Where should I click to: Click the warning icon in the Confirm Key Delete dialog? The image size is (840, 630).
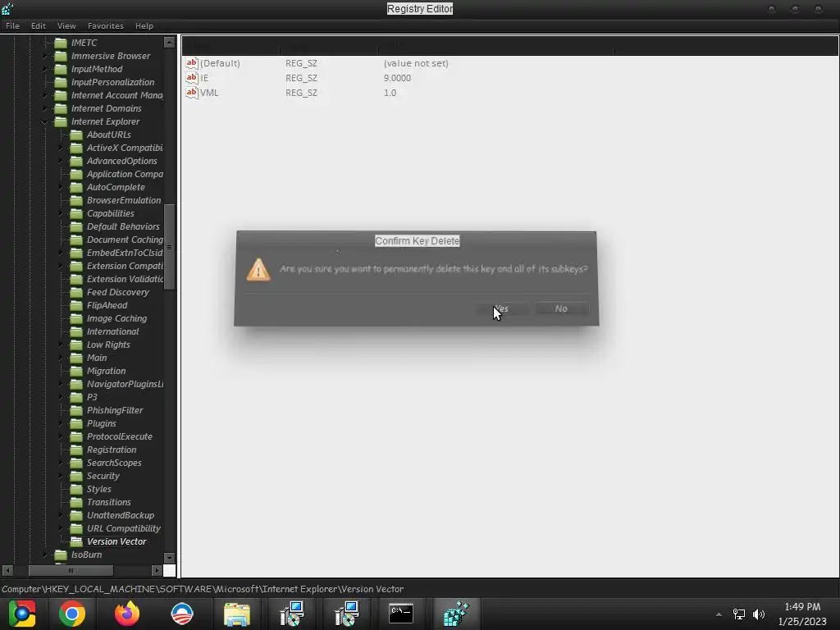tap(258, 269)
